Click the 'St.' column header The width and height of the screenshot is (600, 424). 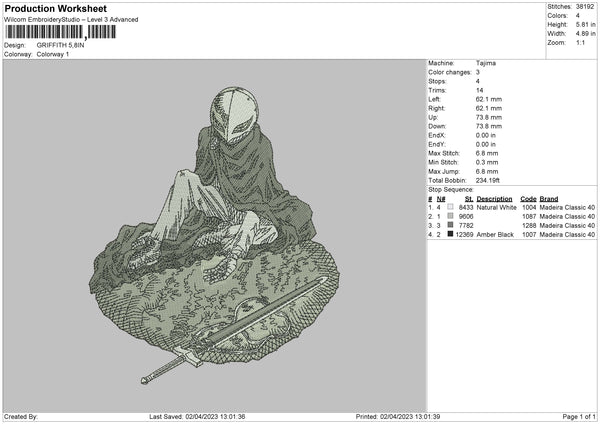[x=469, y=199]
